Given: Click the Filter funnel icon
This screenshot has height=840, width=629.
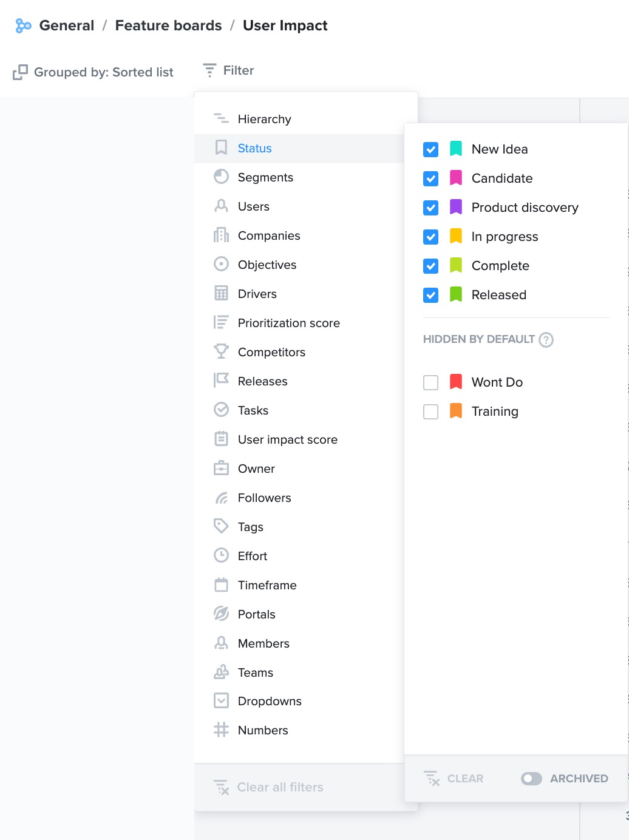Looking at the screenshot, I should pos(209,70).
